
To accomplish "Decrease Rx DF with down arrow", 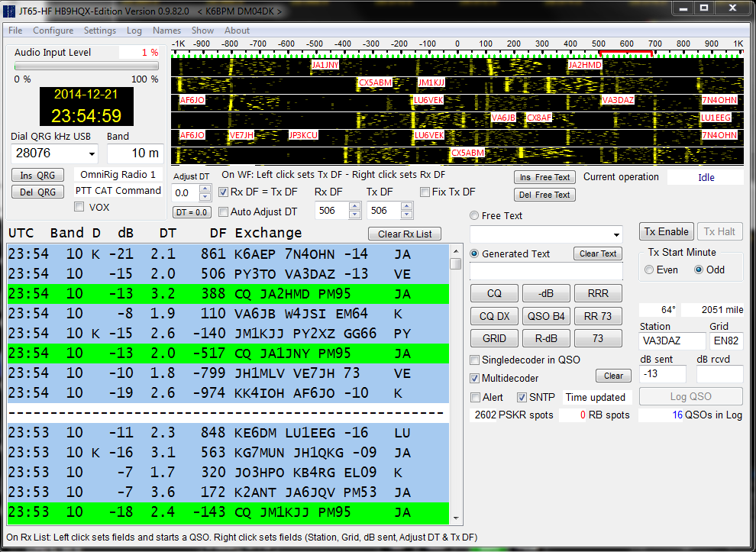I will click(355, 215).
